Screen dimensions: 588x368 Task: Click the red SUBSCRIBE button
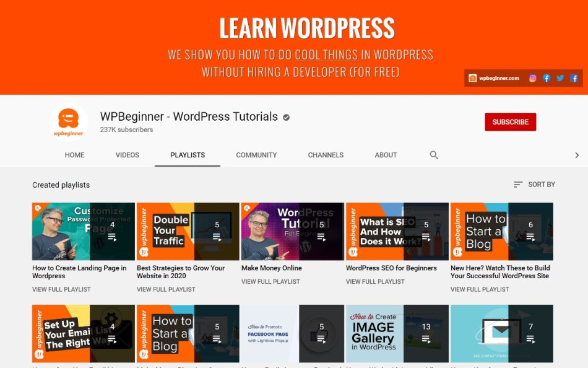pos(511,122)
